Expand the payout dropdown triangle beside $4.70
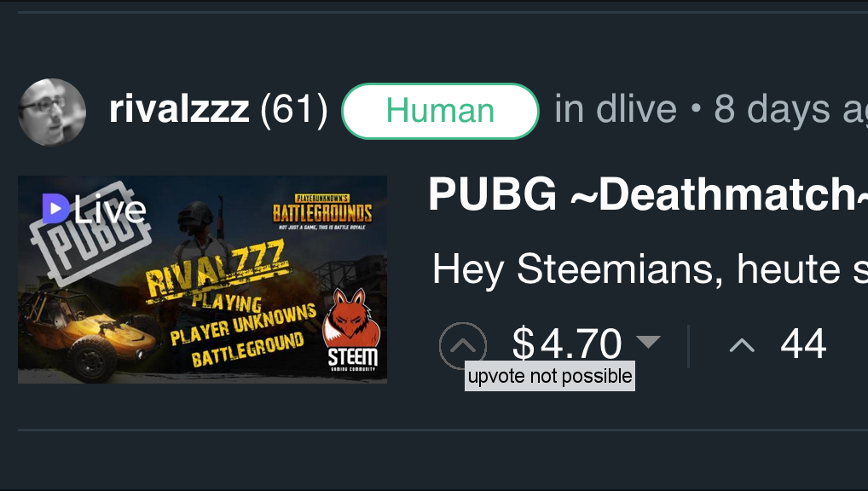The image size is (868, 491). [648, 342]
